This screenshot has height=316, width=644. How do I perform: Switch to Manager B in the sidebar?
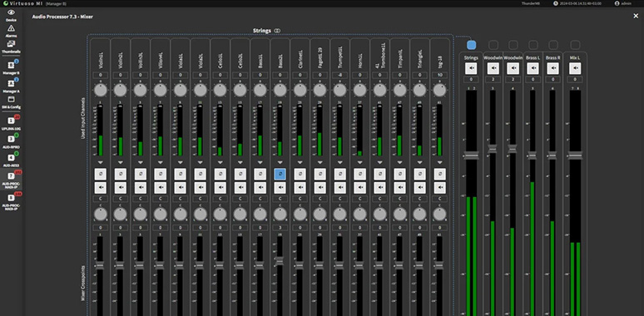pyautogui.click(x=11, y=68)
